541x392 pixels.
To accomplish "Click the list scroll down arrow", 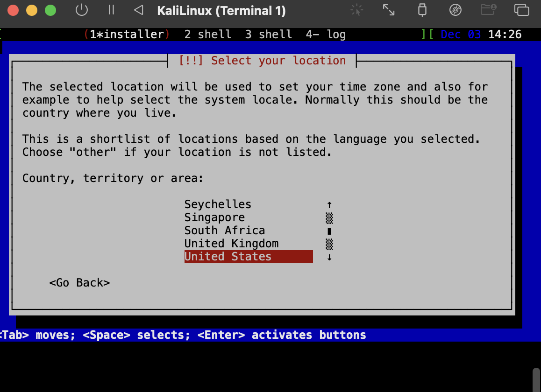I will (329, 257).
